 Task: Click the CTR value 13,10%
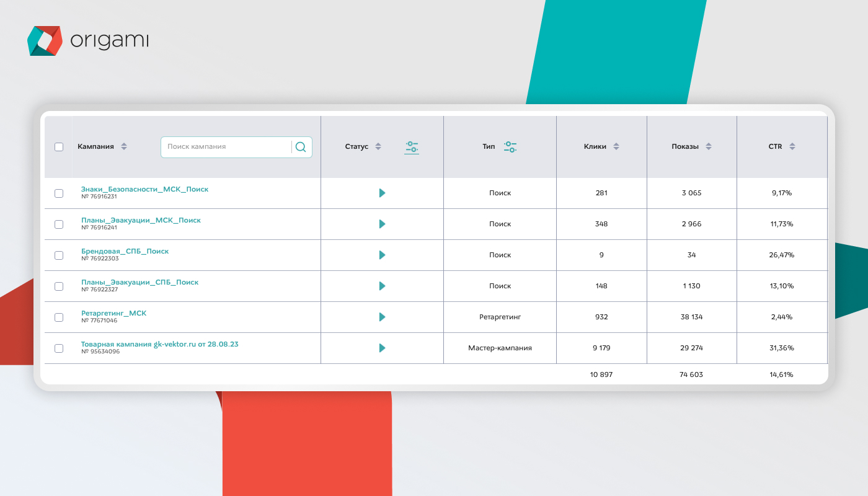782,286
